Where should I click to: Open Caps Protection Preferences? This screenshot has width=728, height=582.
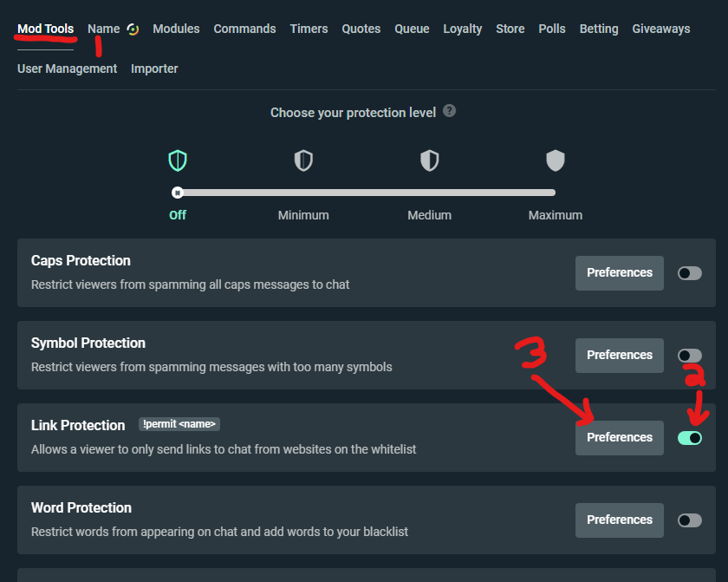tap(620, 273)
